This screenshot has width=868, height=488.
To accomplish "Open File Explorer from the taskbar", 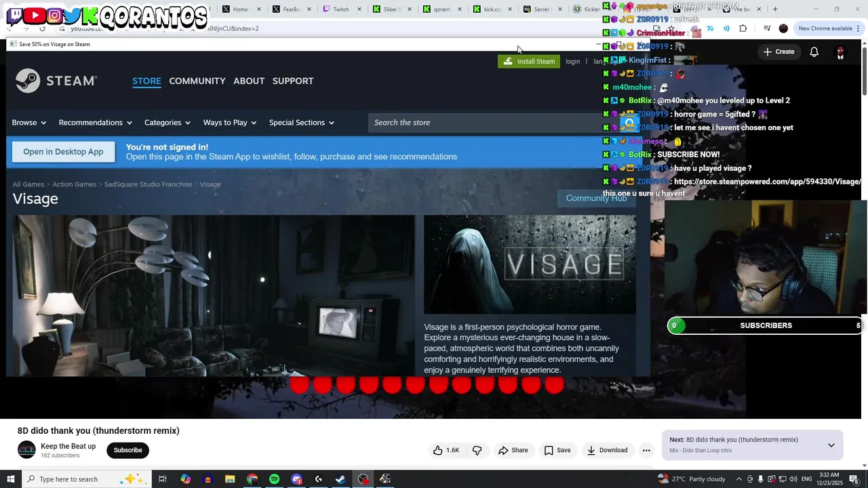I will 230,479.
